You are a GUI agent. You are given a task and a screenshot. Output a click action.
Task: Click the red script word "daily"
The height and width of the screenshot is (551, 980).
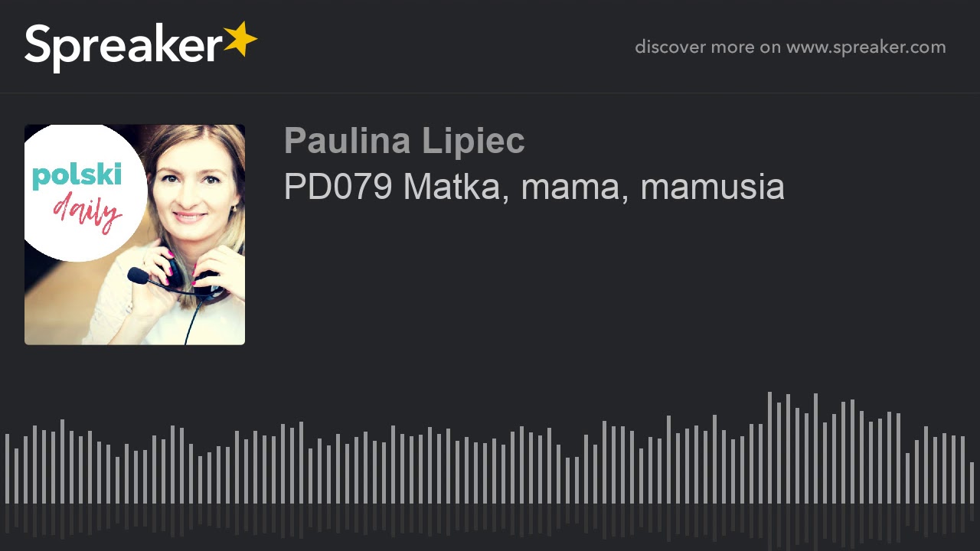(x=87, y=210)
